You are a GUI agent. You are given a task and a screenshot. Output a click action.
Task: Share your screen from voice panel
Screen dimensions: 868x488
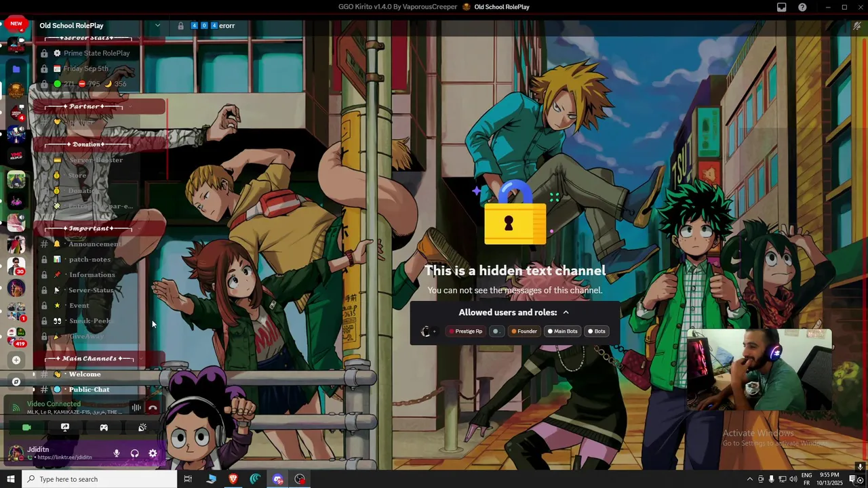coord(65,428)
